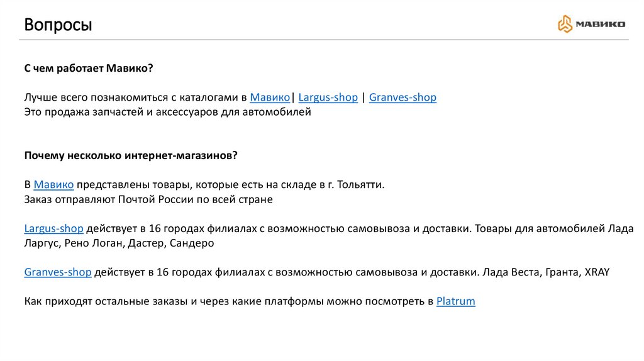Click text "Ларгус, Рено Логан, Дастер, Сандеро"
The image size is (644, 361).
[119, 243]
